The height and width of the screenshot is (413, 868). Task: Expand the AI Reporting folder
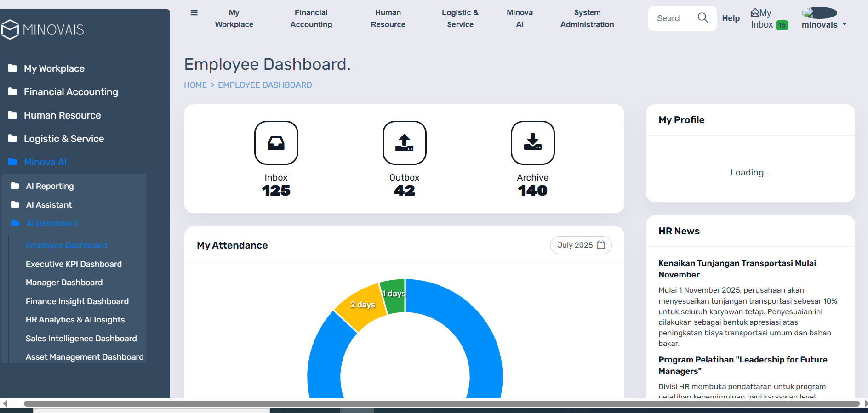50,186
